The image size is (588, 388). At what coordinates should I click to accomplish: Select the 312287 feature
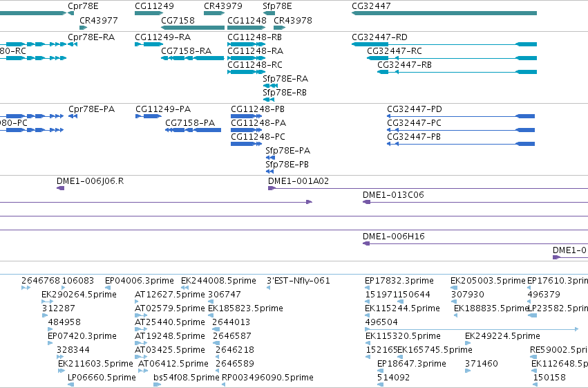click(44, 315)
